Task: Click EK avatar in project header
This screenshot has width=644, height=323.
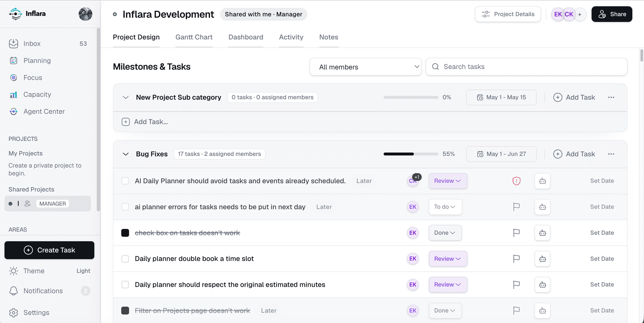Action: [558, 14]
